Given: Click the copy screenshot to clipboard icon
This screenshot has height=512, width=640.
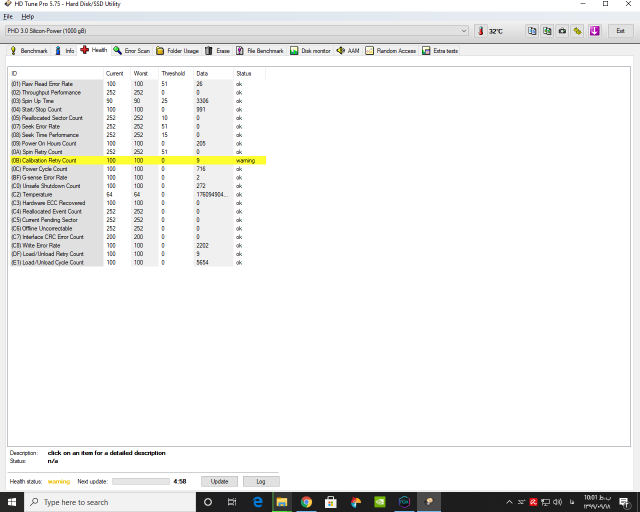Looking at the screenshot, I should [547, 31].
